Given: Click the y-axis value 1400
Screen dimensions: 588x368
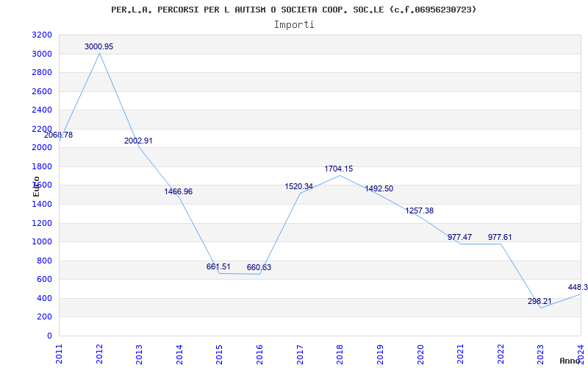Looking at the screenshot, I should [x=43, y=204].
